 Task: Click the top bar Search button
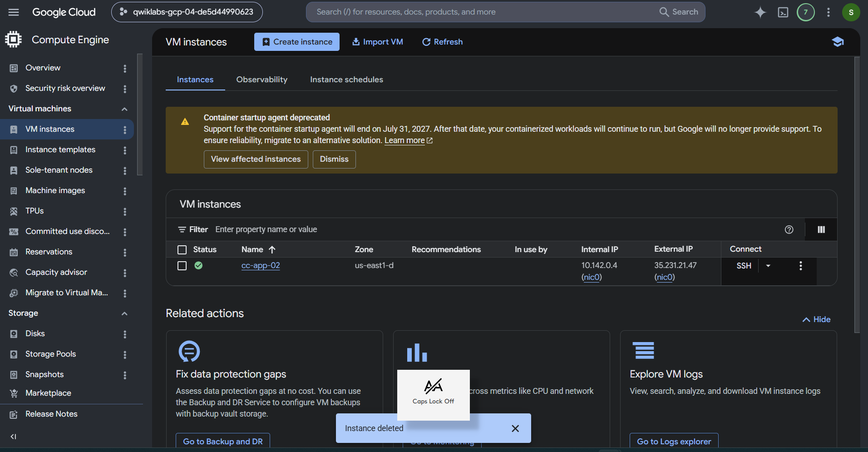(x=679, y=12)
